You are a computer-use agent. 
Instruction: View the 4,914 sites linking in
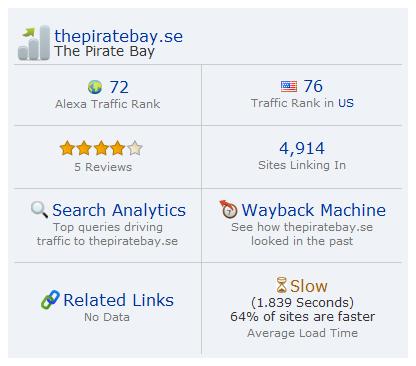(x=302, y=148)
